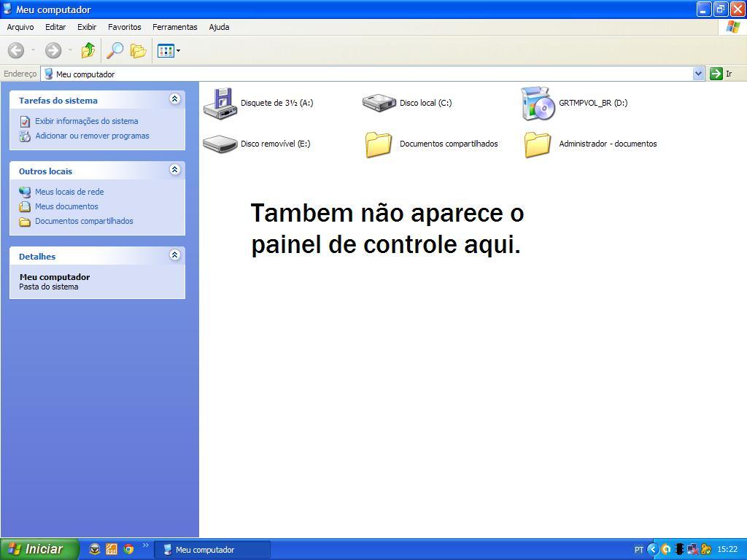
Task: Click the Meus documentos sidebar icon
Action: [25, 206]
